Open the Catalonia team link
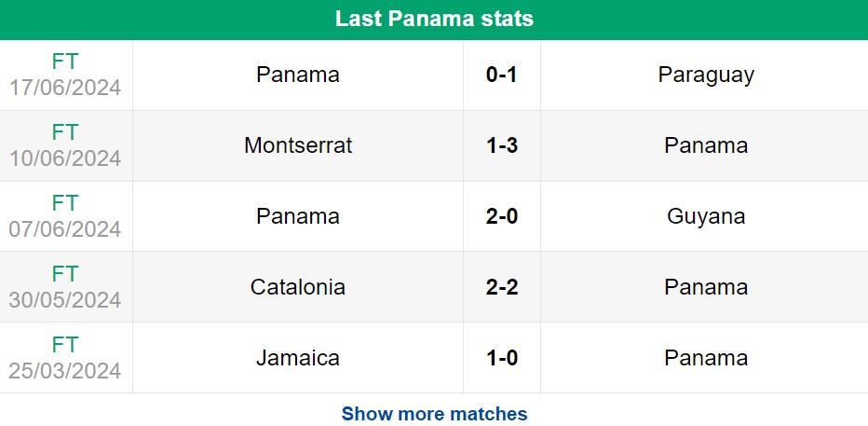The image size is (868, 426). click(x=298, y=287)
